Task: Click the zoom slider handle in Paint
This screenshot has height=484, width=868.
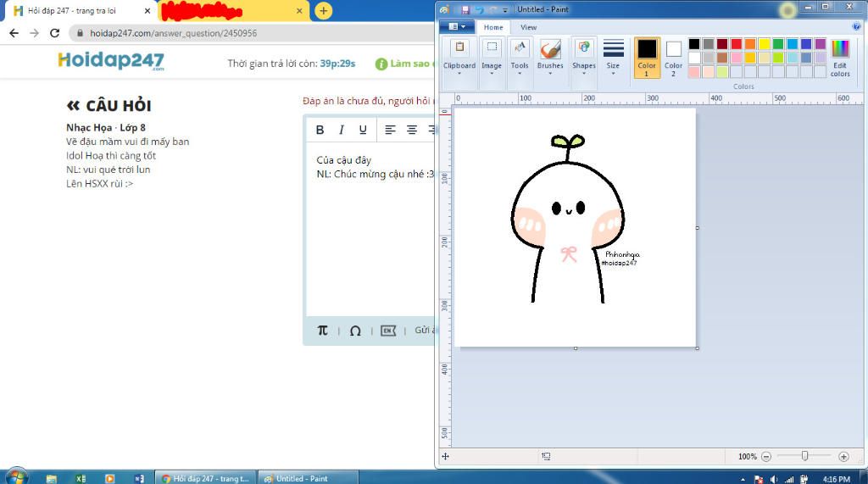Action: (x=805, y=456)
